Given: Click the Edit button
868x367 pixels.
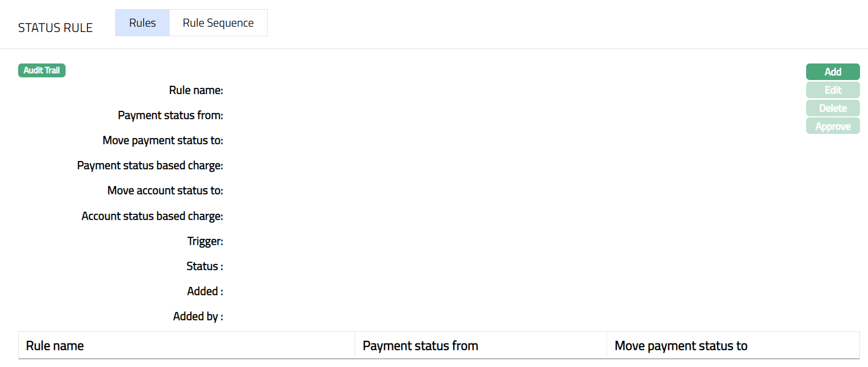Looking at the screenshot, I should (x=833, y=90).
